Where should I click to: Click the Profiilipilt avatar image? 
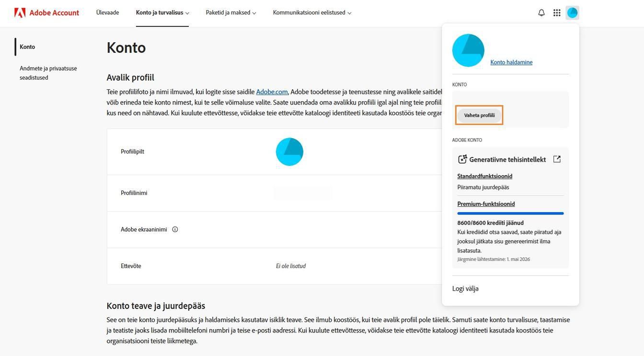click(289, 152)
